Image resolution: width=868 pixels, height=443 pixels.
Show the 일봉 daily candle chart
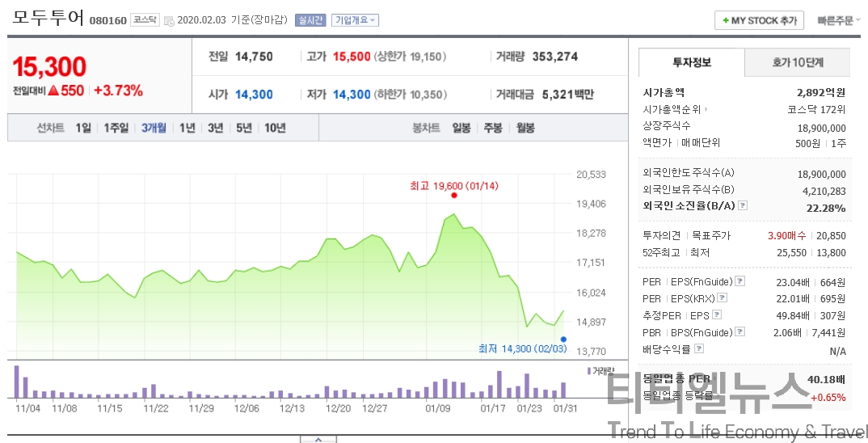461,128
